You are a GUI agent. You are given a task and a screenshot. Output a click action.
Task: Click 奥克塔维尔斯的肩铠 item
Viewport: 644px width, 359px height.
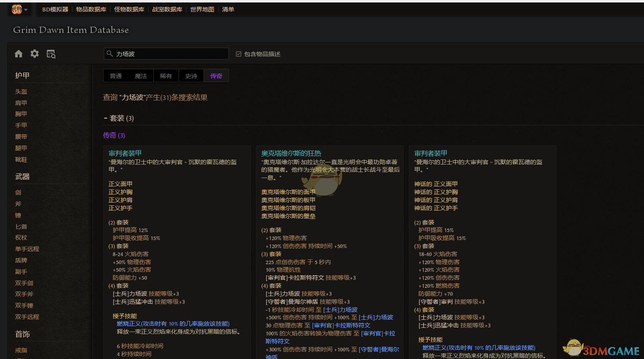[288, 208]
